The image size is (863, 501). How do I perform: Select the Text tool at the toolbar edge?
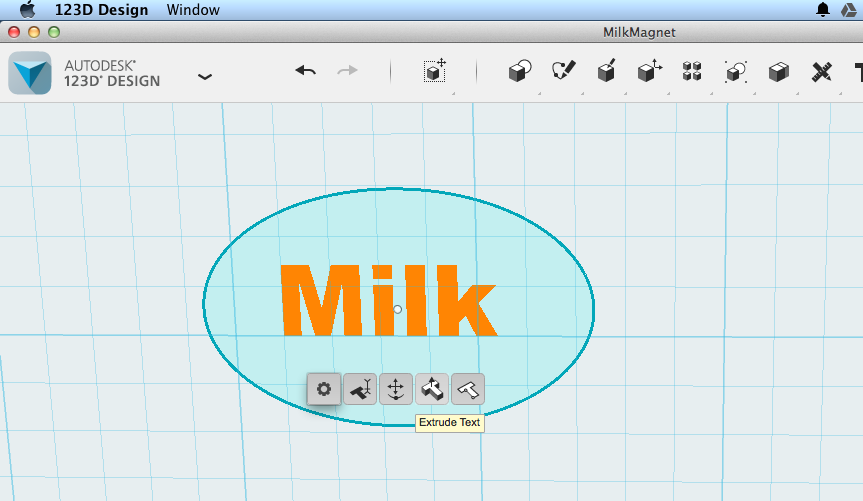[858, 72]
